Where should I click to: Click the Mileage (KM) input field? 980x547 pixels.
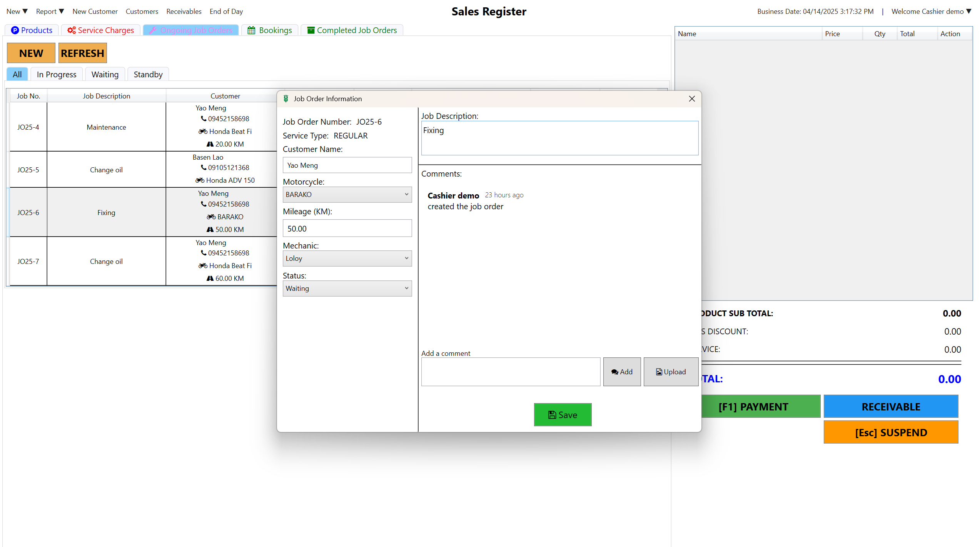(347, 228)
